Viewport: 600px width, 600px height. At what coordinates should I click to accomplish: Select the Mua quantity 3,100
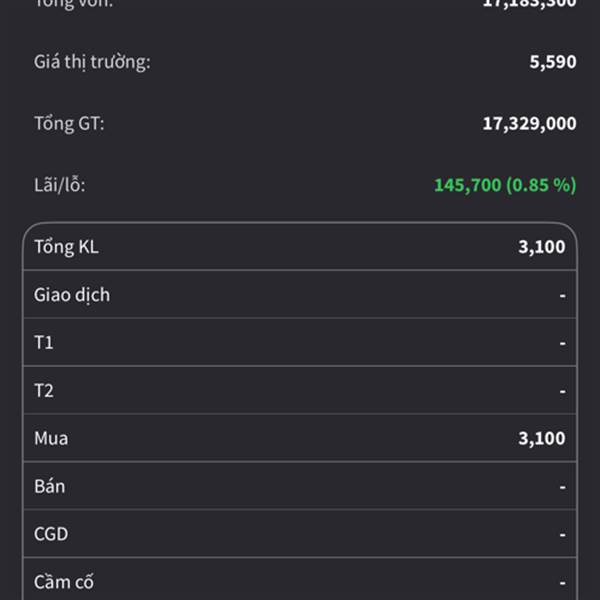pyautogui.click(x=541, y=438)
